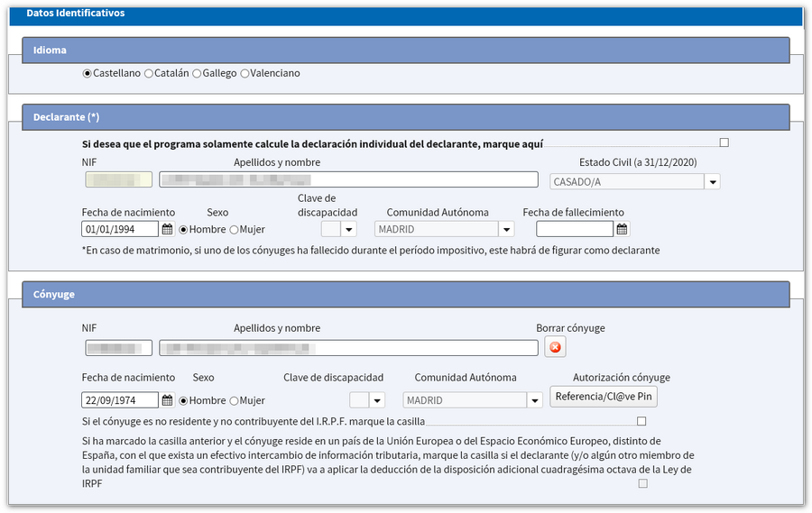Open calendar for fecha de fallecimiento

pos(622,230)
